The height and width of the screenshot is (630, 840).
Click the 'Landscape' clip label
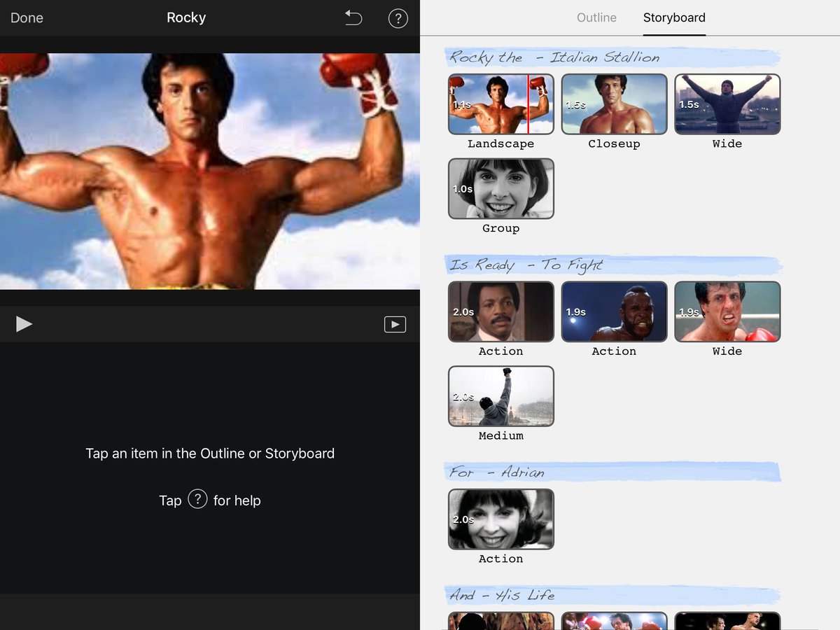click(501, 143)
